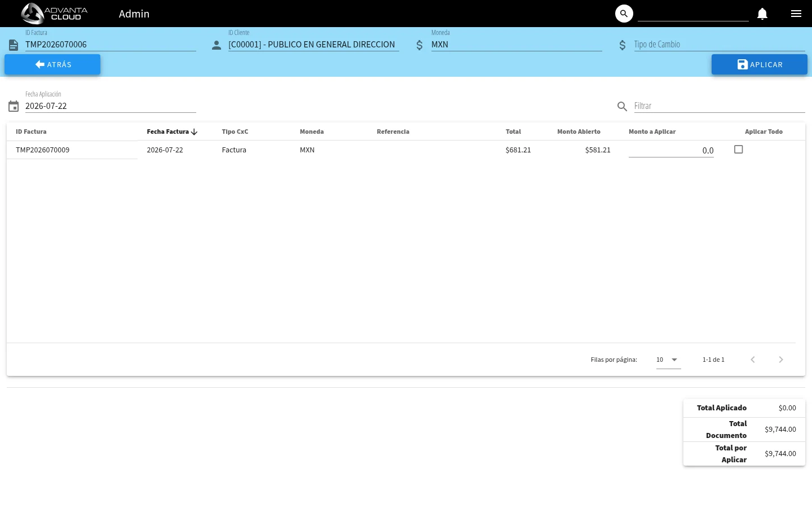This screenshot has height=508, width=812.
Task: Click Monto Abierto value $581.21
Action: [x=598, y=150]
